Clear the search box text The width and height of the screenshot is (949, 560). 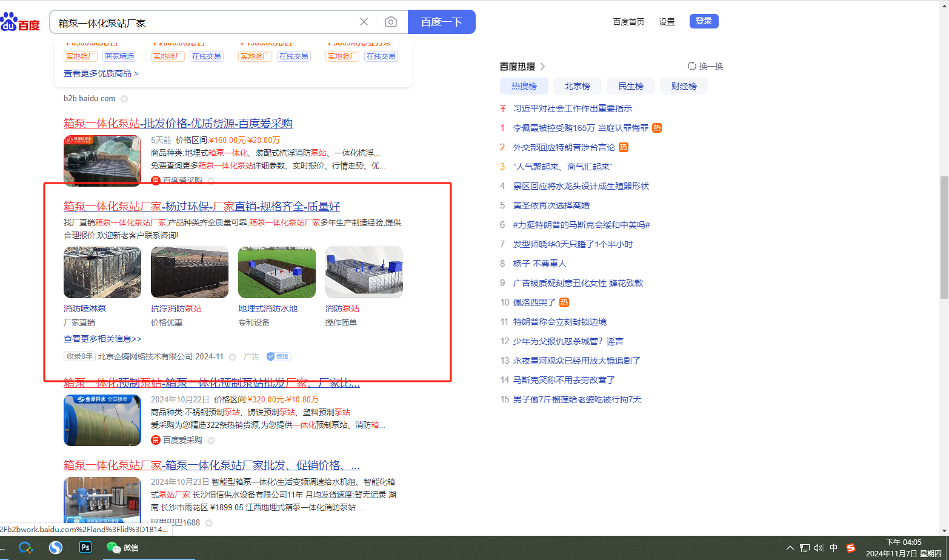point(364,22)
